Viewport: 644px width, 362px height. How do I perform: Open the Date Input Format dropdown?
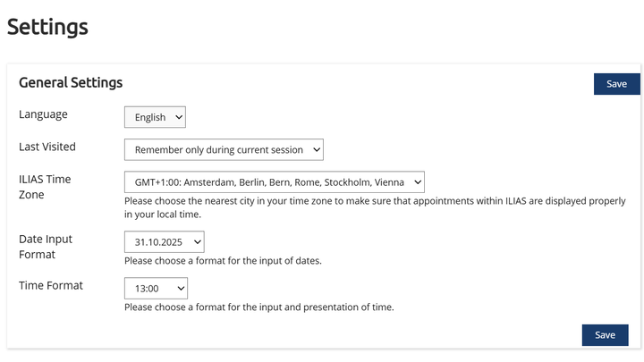tap(165, 242)
